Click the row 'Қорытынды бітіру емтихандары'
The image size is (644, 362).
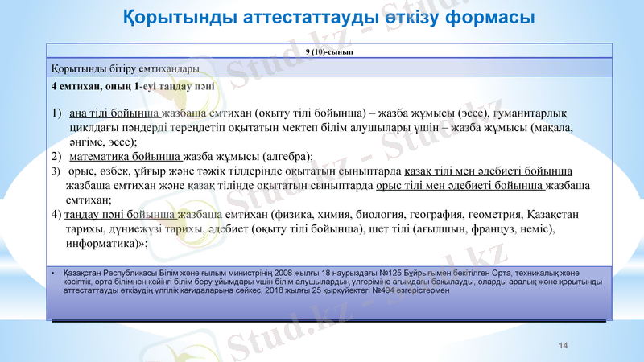tap(329, 68)
